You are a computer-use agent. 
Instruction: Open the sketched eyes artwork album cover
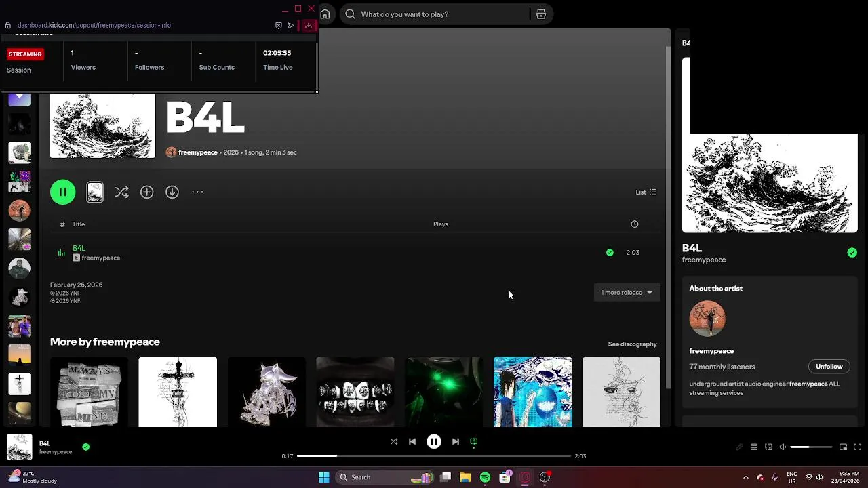click(x=621, y=392)
